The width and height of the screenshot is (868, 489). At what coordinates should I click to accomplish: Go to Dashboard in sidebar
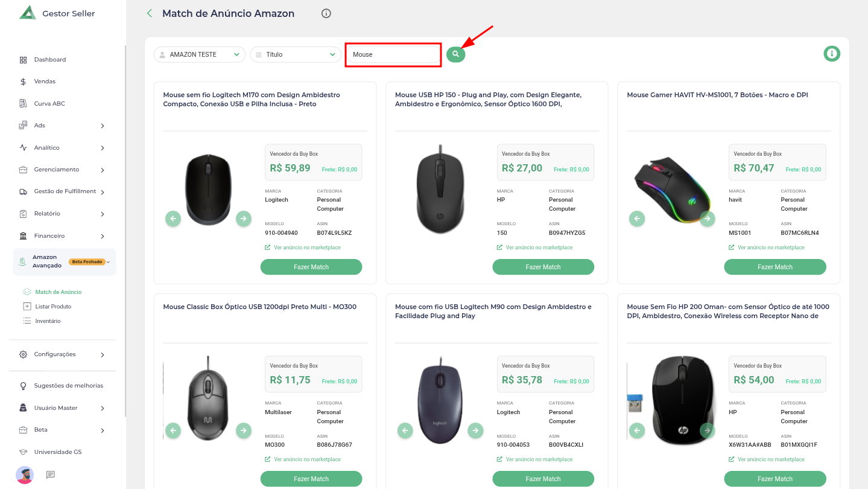point(49,60)
